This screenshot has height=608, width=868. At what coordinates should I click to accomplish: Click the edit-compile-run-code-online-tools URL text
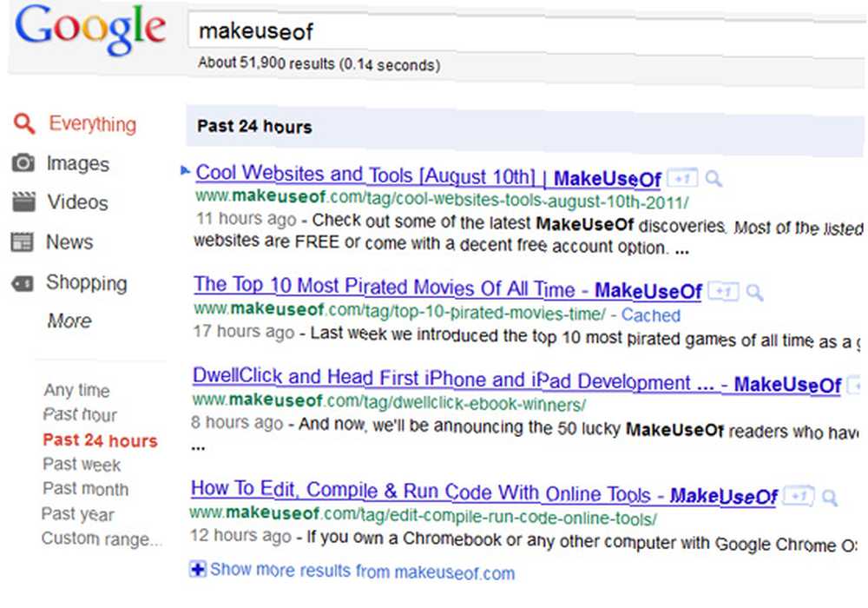[x=423, y=515]
